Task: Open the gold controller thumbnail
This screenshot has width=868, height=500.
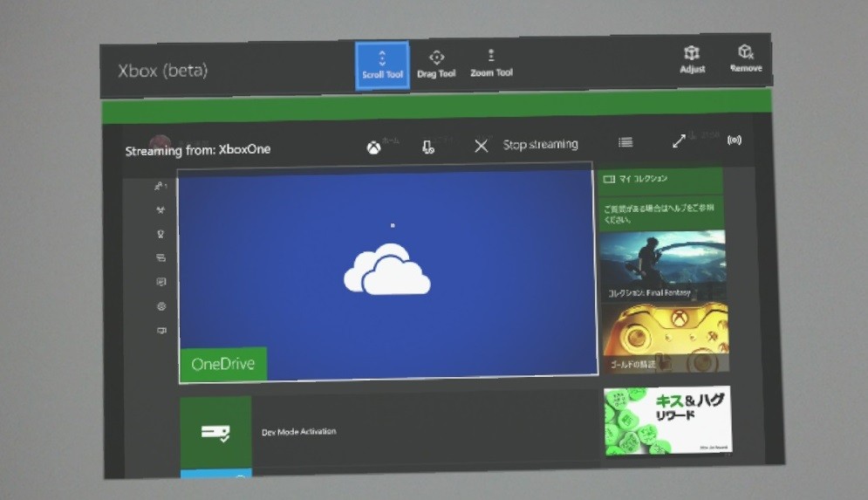Action: (666, 339)
